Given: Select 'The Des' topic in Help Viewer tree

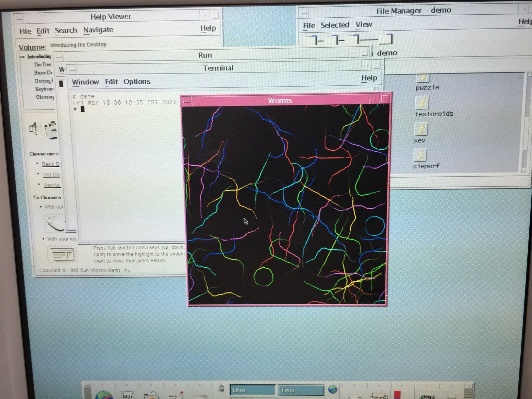Looking at the screenshot, I should click(42, 65).
